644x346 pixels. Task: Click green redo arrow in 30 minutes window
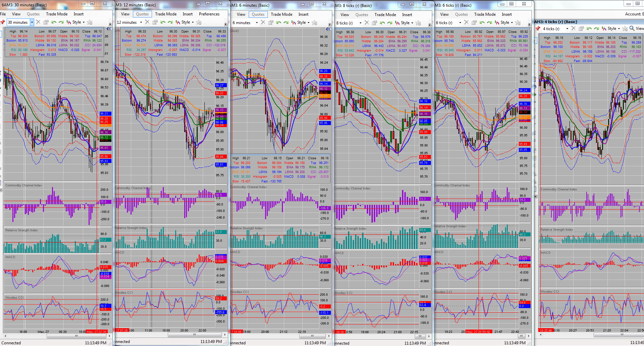point(61,22)
